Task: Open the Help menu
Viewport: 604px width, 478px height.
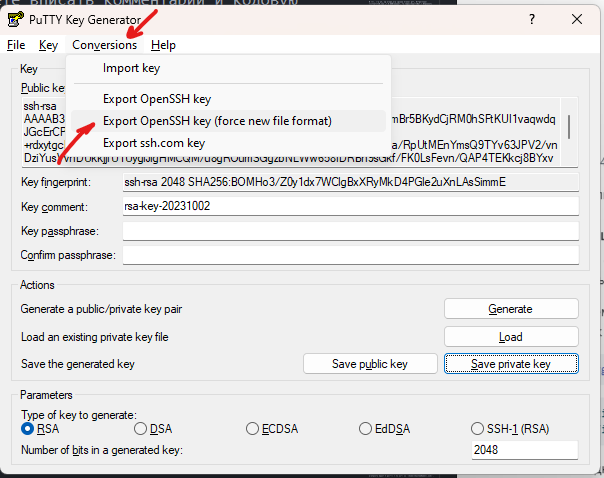Action: click(163, 45)
